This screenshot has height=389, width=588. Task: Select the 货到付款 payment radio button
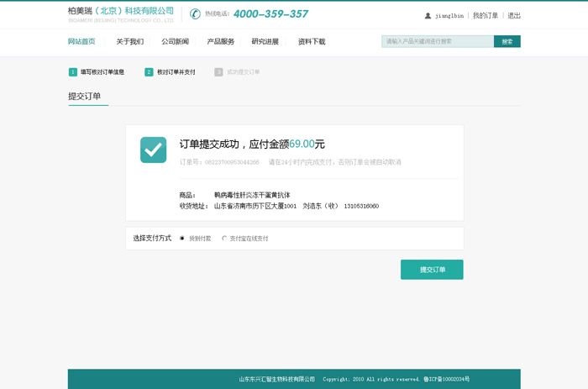pyautogui.click(x=182, y=239)
